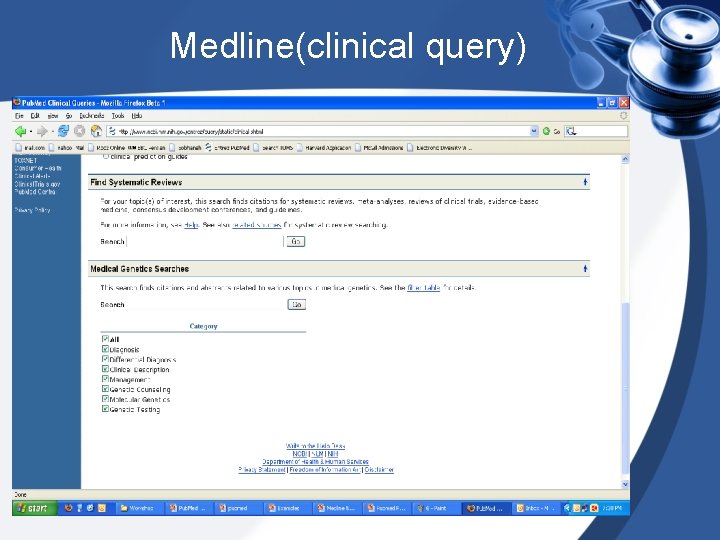Image resolution: width=720 pixels, height=540 pixels.
Task: Toggle the Molecular Genetics checkbox
Action: pyautogui.click(x=105, y=399)
